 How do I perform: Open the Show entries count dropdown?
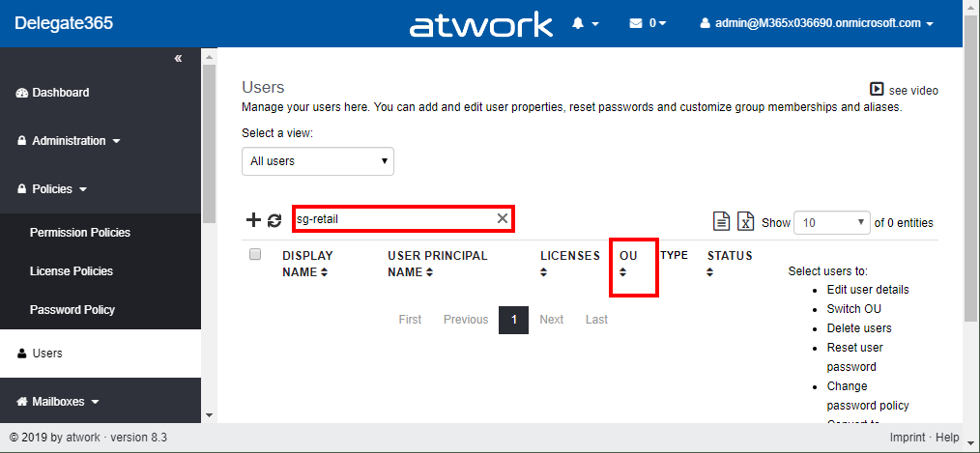tap(832, 222)
